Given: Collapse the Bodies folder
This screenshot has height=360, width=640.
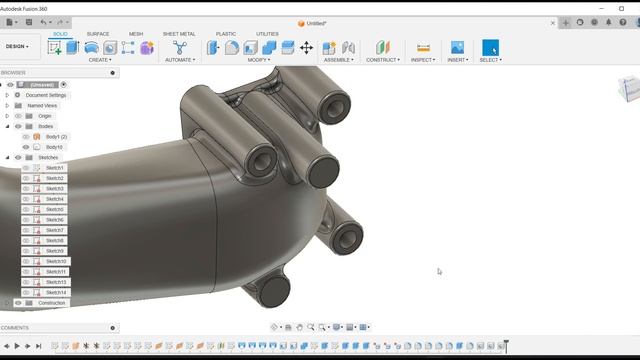Looking at the screenshot, I should [x=7, y=127].
